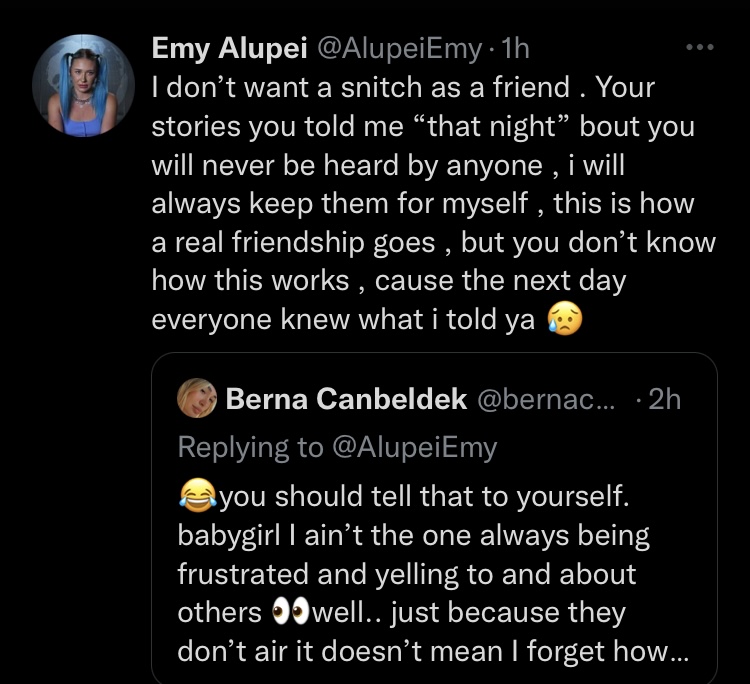Click 'you should tell that to yourself' text
750x684 pixels.
(x=424, y=496)
